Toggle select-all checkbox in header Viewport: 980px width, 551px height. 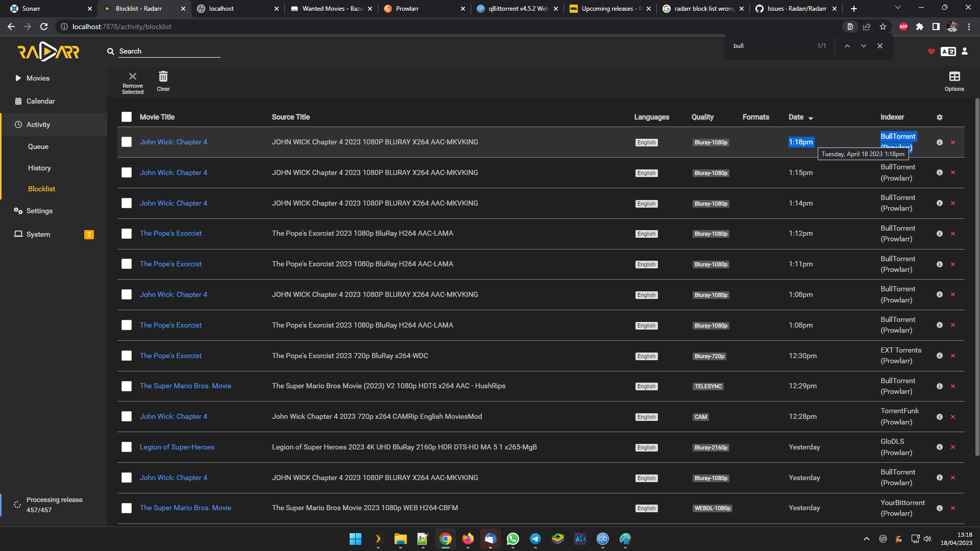coord(127,117)
